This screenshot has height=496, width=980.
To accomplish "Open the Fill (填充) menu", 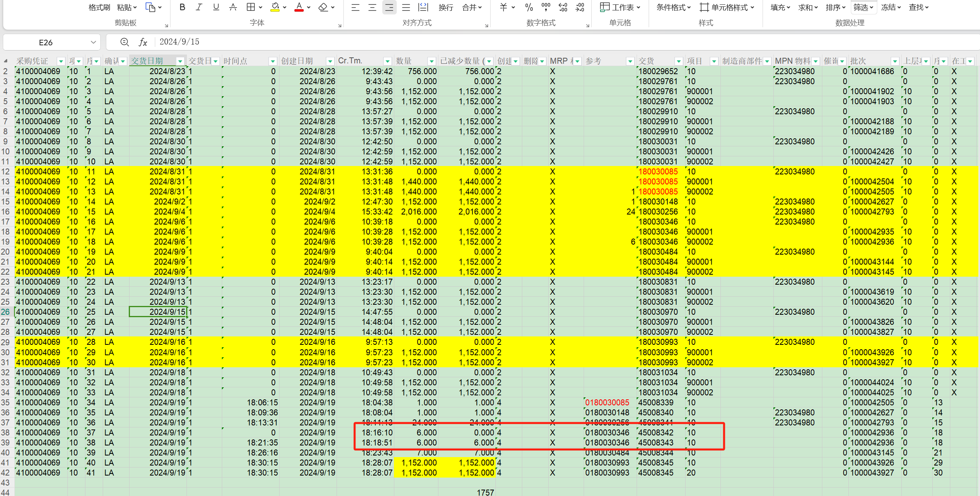I will [780, 7].
